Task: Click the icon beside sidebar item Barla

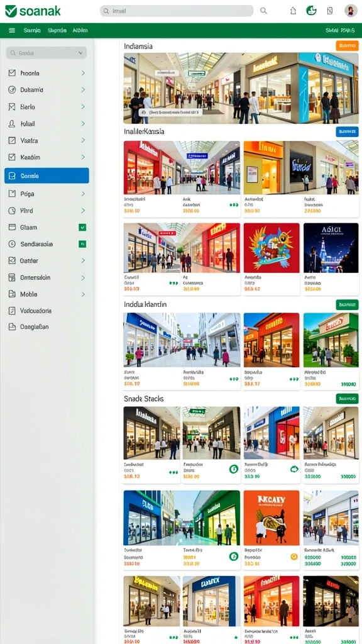Action: click(12, 107)
